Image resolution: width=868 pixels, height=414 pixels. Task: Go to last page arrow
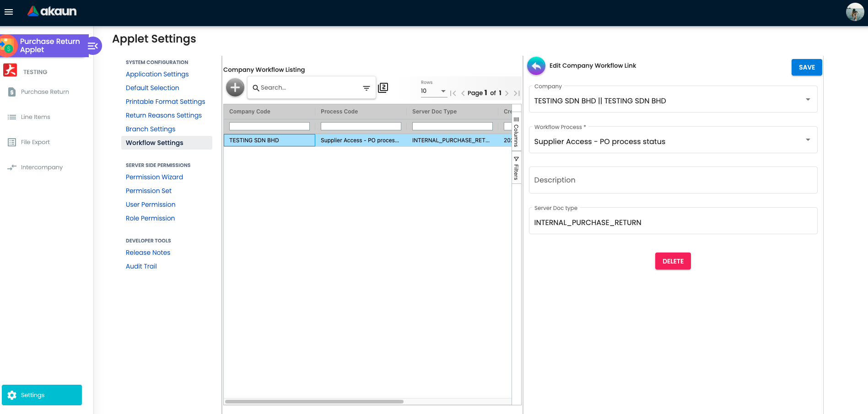point(517,93)
